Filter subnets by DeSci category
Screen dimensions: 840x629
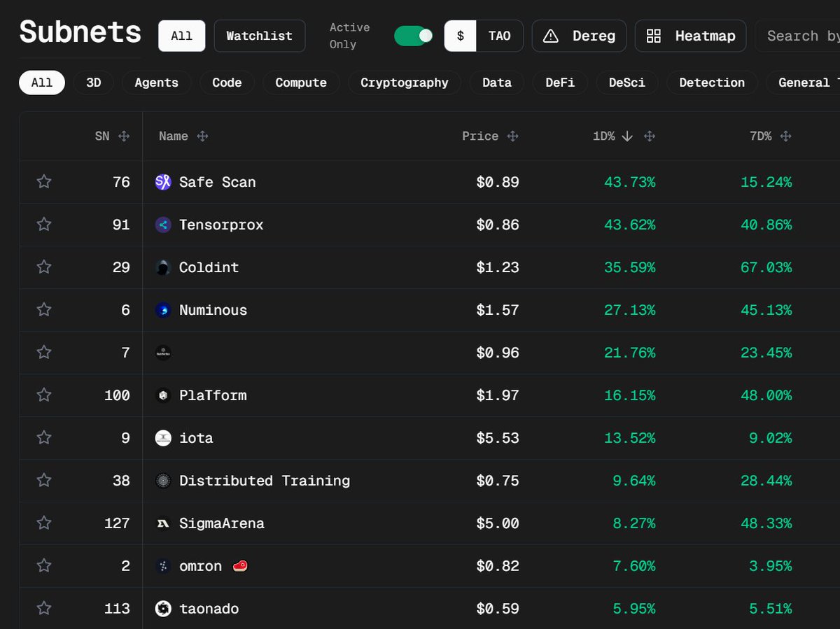tap(627, 83)
